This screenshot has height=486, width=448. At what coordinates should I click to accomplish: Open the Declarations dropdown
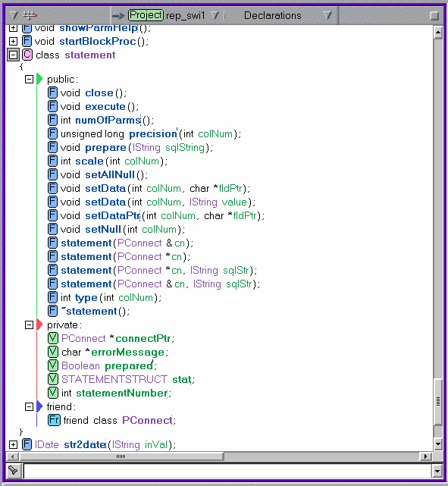pos(327,15)
